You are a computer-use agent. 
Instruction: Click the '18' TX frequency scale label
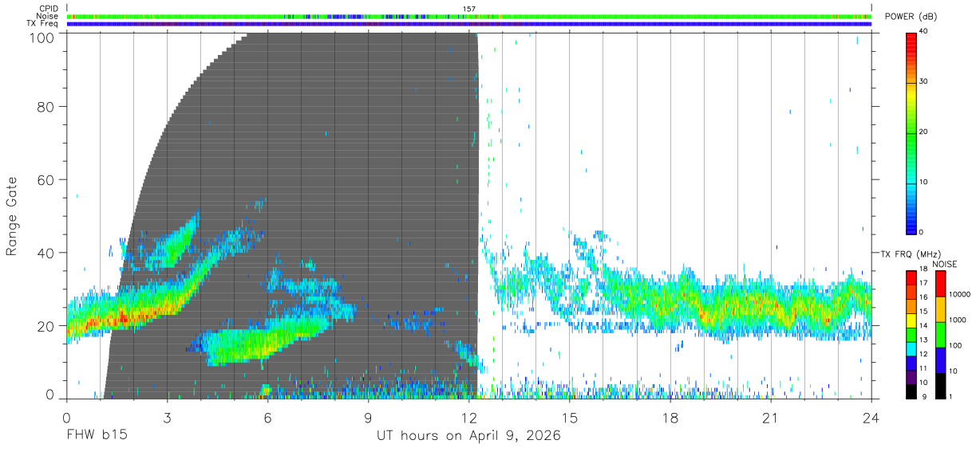[x=924, y=270]
